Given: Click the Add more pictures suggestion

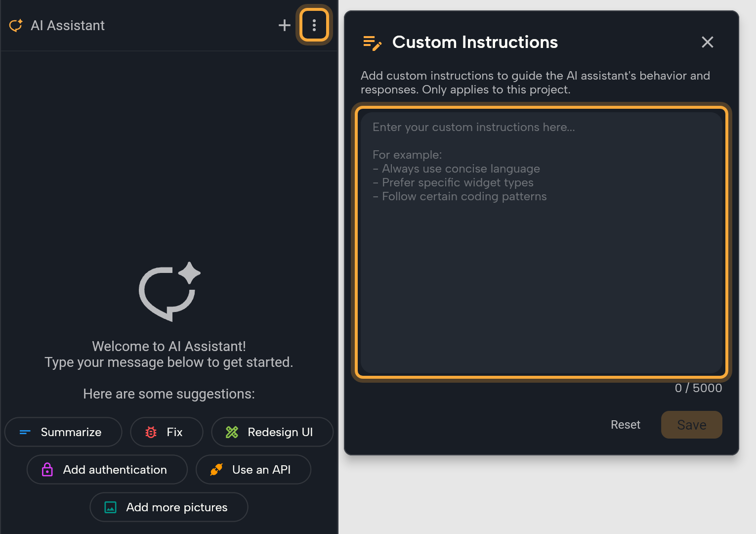Looking at the screenshot, I should click(169, 507).
